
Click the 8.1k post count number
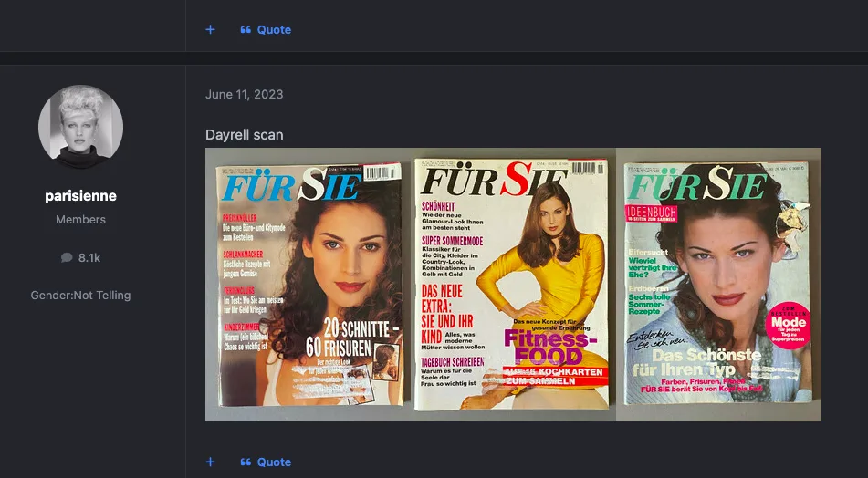[89, 258]
